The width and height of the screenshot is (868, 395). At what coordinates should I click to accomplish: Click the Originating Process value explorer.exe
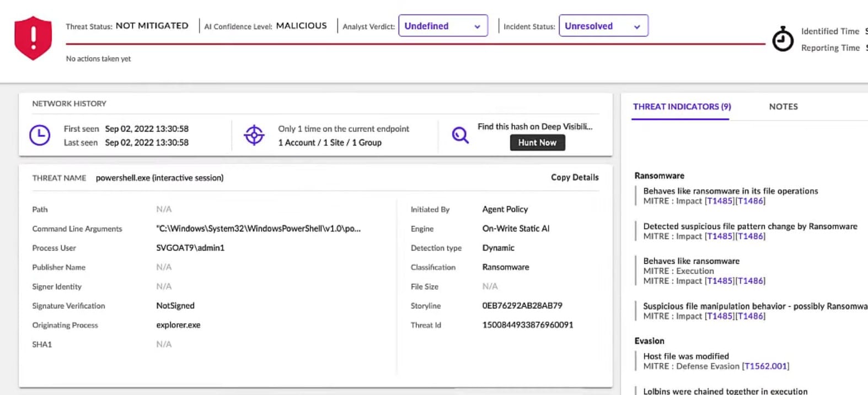click(x=178, y=325)
